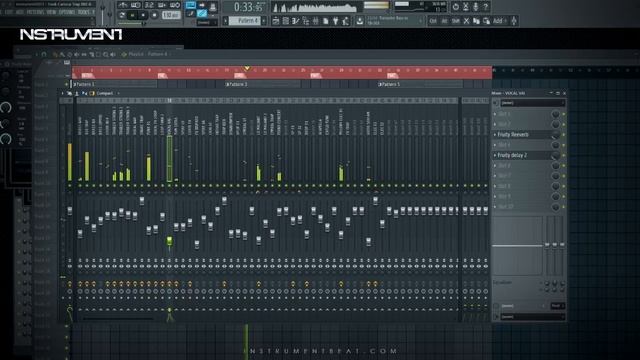Open the OPTIONS menu
Viewport: 640px width, 360px height.
pyautogui.click(x=67, y=12)
